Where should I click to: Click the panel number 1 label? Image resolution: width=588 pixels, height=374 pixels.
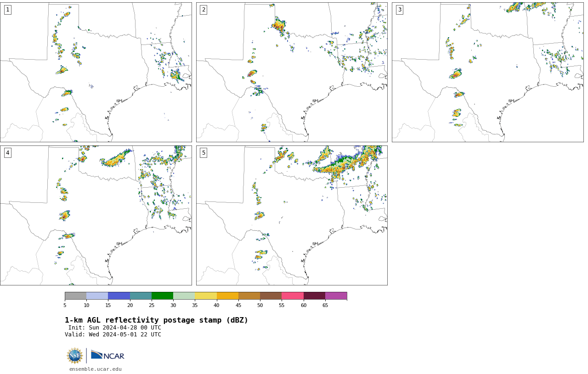[7, 10]
